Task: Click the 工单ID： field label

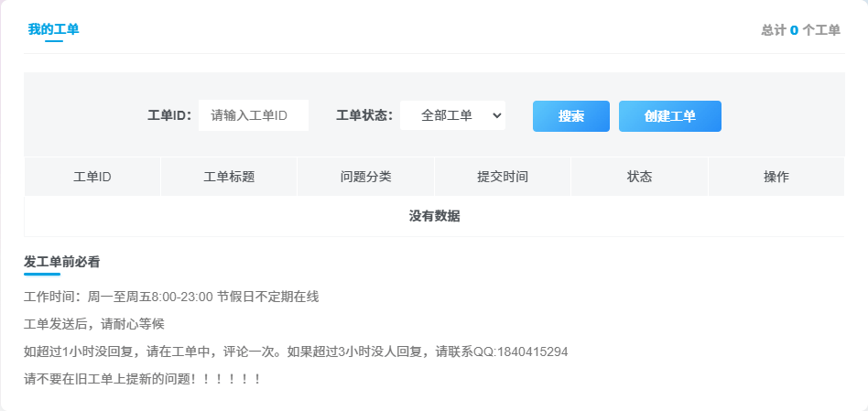Action: click(x=169, y=116)
